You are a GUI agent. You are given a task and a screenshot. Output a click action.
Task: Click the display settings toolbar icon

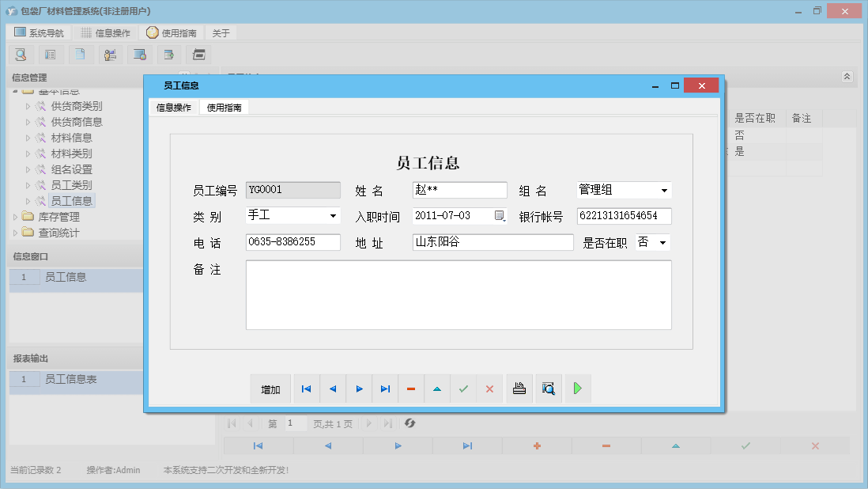point(140,54)
